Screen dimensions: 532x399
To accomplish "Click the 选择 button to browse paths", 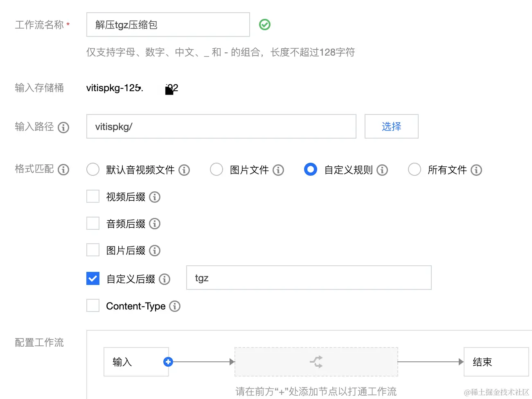I will point(391,126).
